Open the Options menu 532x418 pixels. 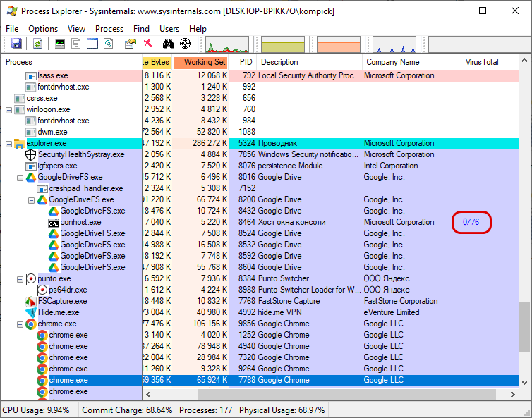click(x=43, y=29)
